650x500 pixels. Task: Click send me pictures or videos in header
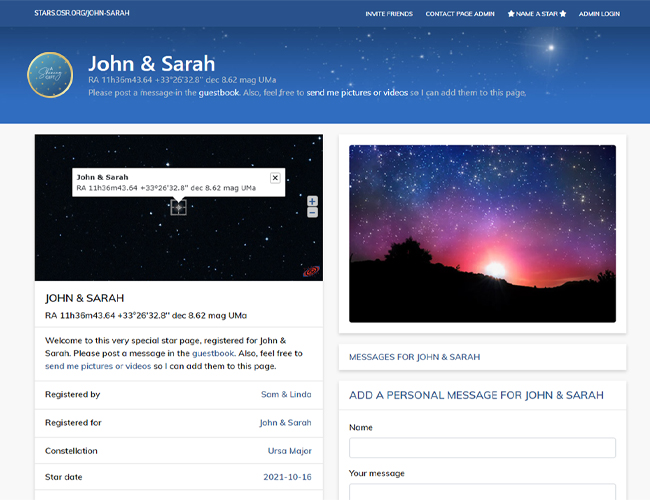(353, 93)
